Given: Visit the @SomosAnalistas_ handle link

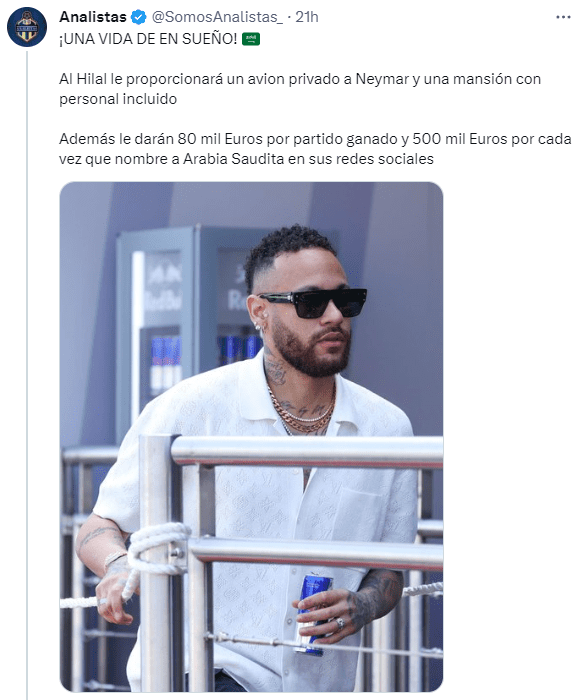Looking at the screenshot, I should (x=217, y=17).
